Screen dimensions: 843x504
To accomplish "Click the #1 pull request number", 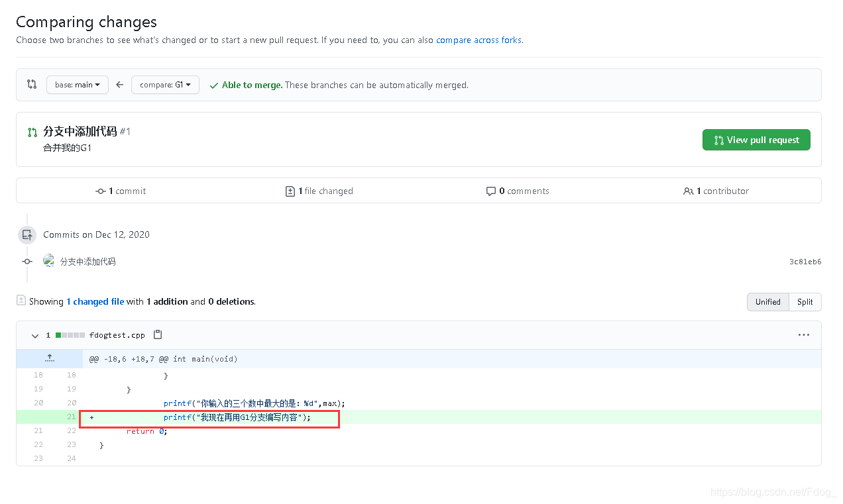I will 125,132.
